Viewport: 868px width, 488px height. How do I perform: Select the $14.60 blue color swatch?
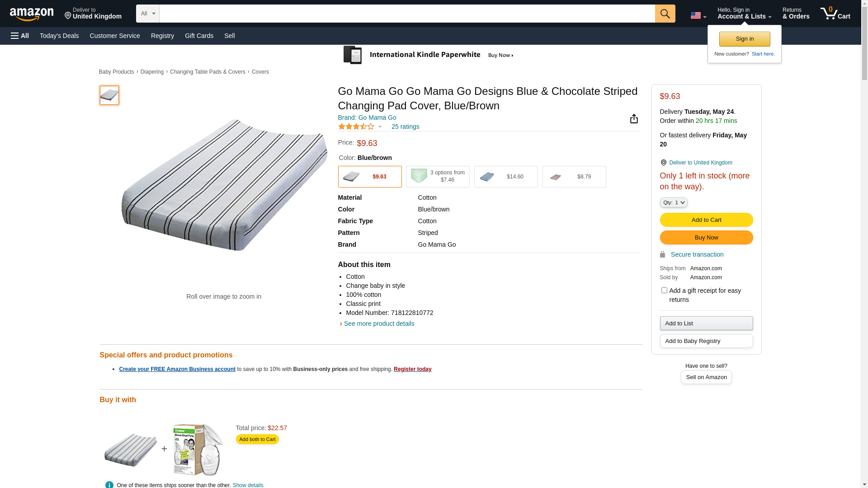click(505, 177)
